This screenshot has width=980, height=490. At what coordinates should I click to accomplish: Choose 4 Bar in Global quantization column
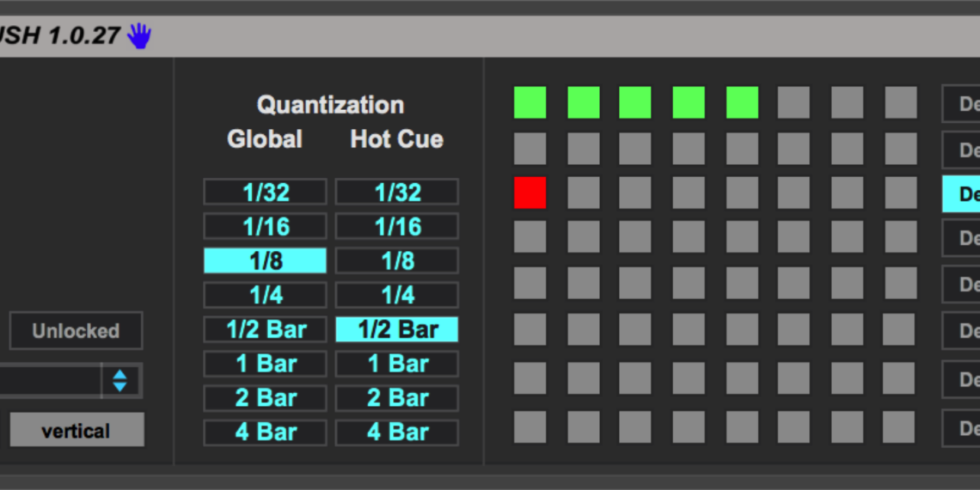[265, 432]
